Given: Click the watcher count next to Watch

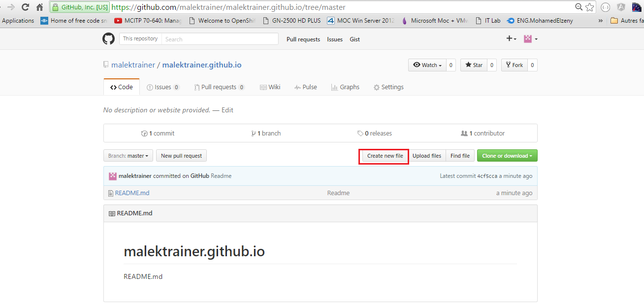Looking at the screenshot, I should [451, 65].
